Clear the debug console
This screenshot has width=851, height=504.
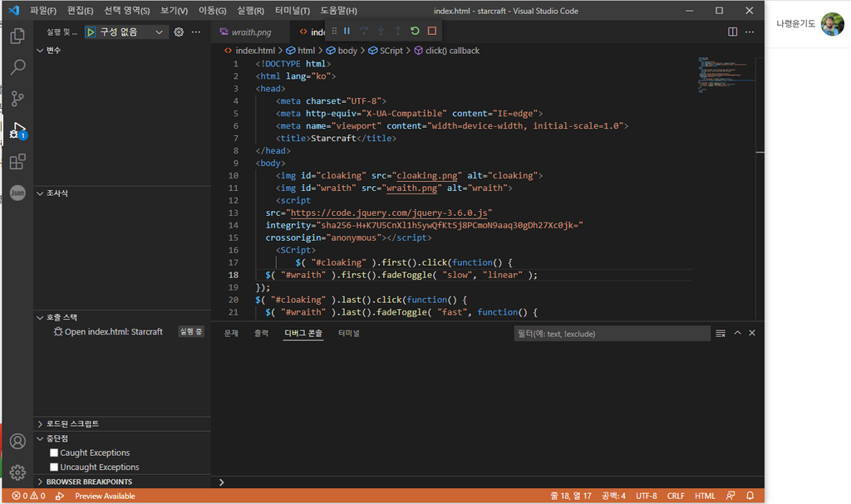pos(721,334)
